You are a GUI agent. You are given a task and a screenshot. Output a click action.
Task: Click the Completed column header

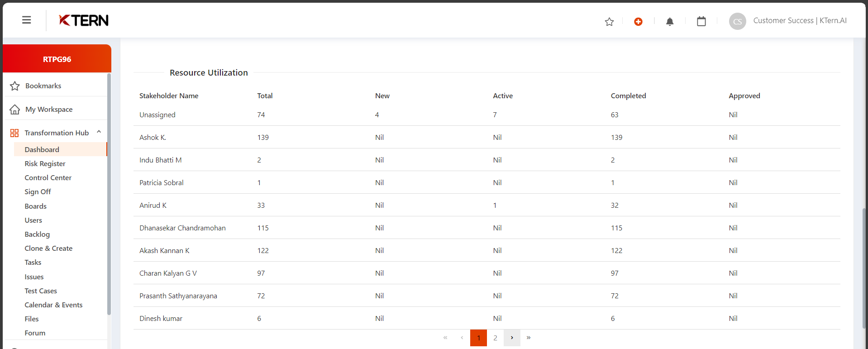pyautogui.click(x=628, y=96)
